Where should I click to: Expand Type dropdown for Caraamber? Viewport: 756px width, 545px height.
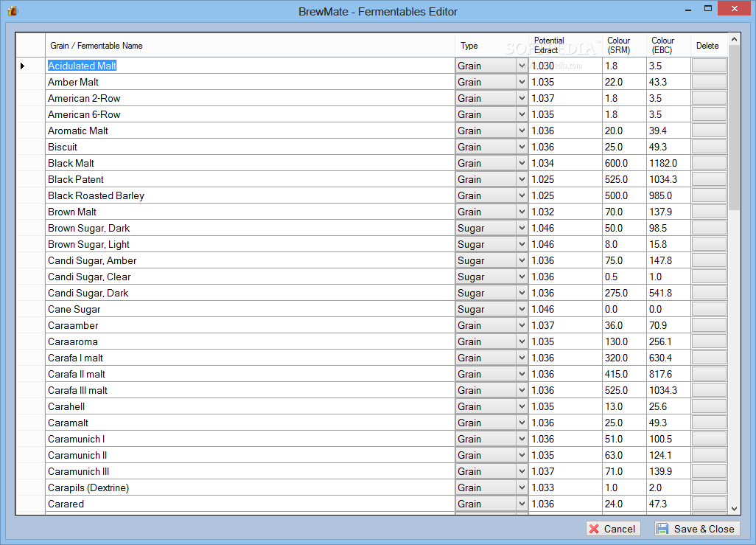(522, 325)
